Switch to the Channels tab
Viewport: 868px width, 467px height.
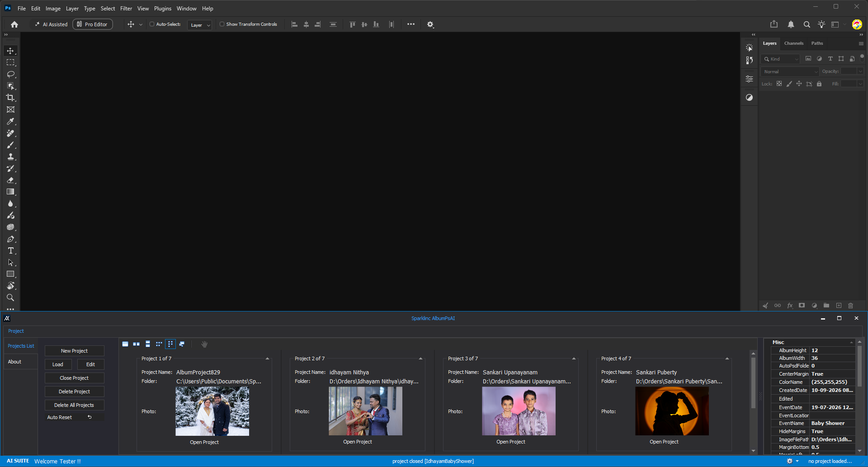point(794,43)
